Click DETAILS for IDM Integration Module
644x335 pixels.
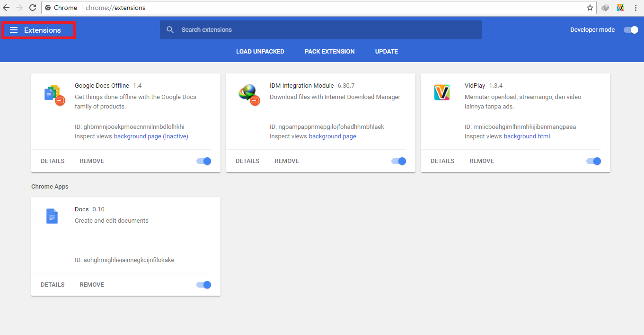point(247,161)
